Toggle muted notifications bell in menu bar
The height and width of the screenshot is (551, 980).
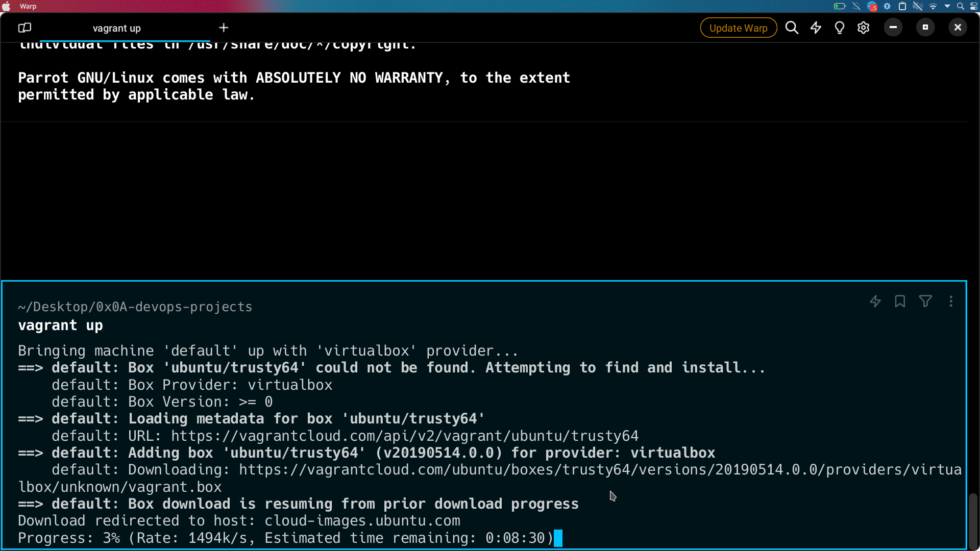[x=856, y=6]
